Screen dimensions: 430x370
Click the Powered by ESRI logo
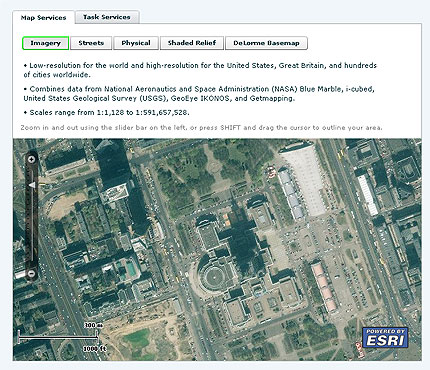coord(385,337)
